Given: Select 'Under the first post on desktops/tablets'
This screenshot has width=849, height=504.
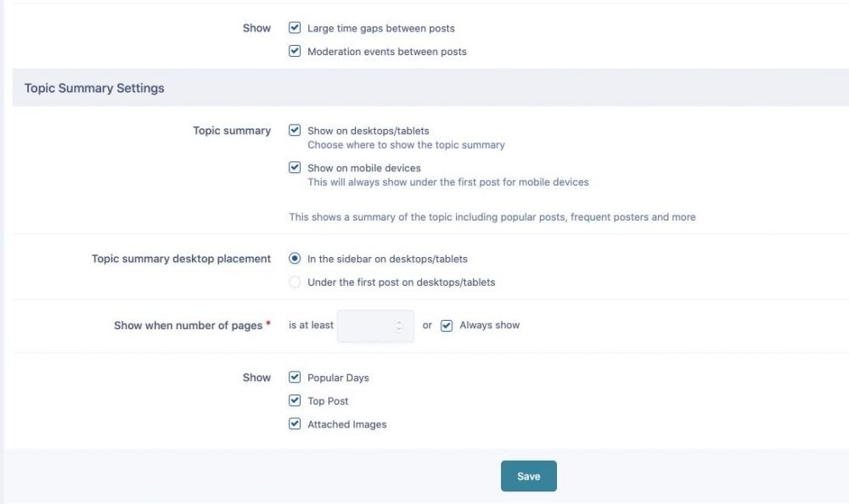Looking at the screenshot, I should point(295,282).
